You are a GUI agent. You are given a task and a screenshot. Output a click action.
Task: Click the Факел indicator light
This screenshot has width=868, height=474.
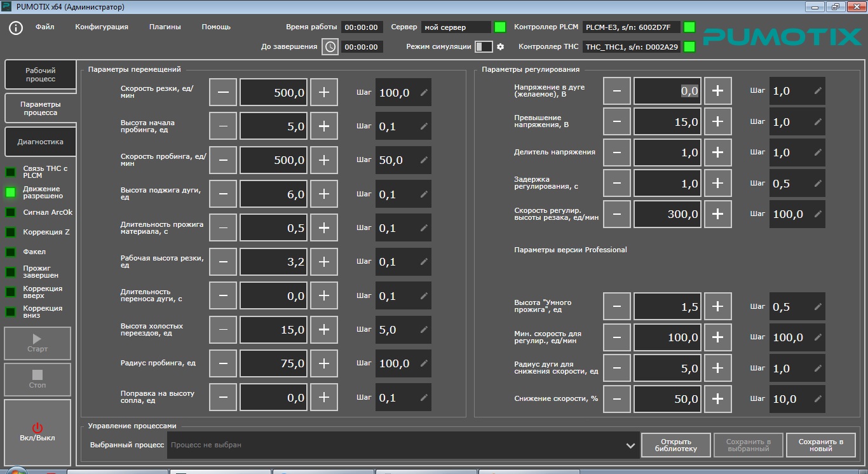coord(11,252)
